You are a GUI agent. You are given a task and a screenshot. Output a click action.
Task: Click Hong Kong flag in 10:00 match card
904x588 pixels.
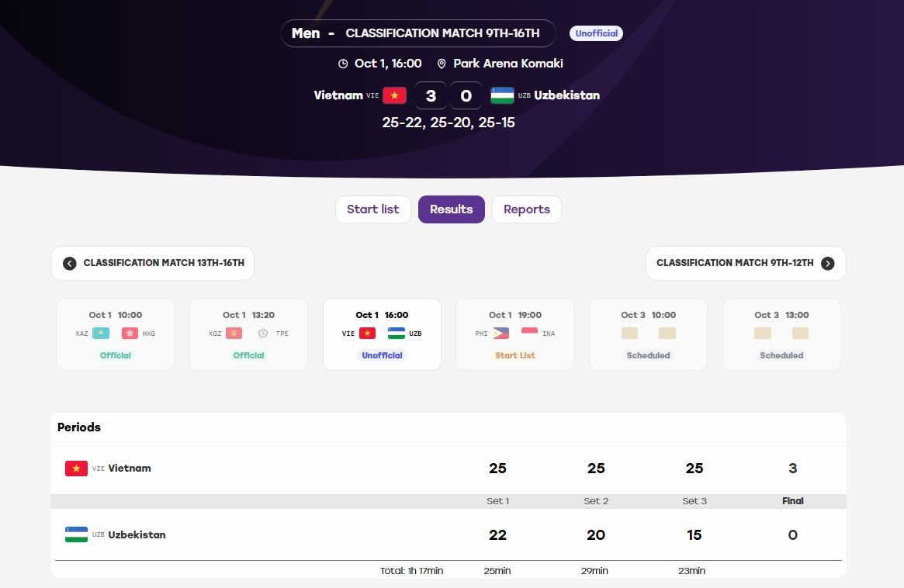[x=130, y=334]
